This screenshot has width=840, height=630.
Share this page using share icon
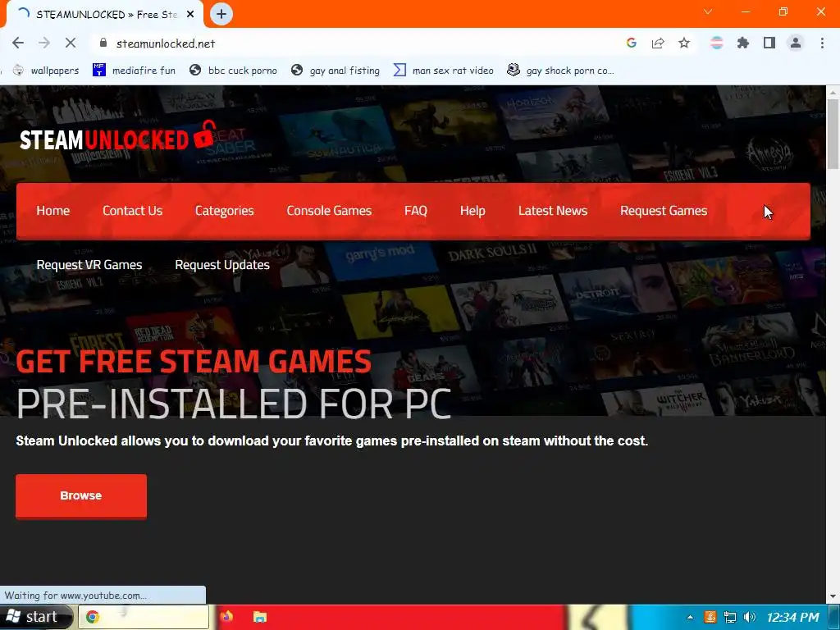coord(658,43)
